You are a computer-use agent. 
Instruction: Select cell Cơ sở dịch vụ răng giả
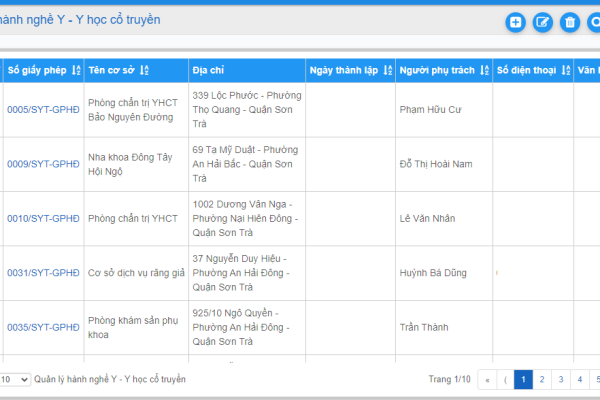(136, 273)
